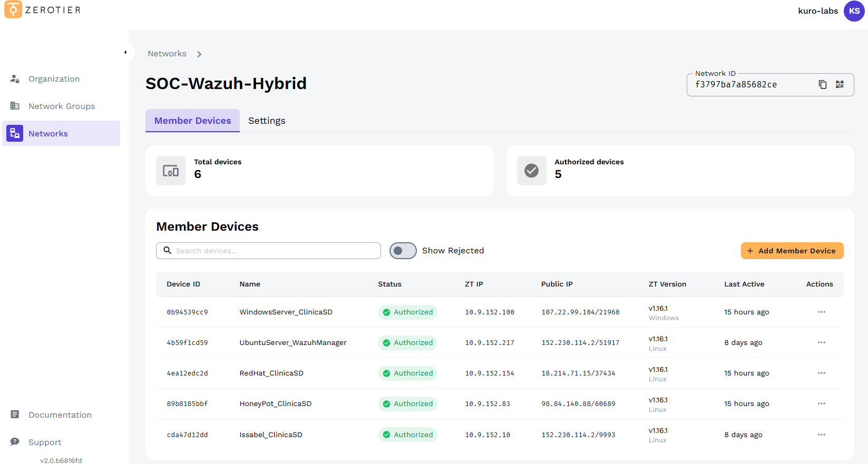This screenshot has width=868, height=464.
Task: Switch to the Member Devices tab
Action: pos(192,121)
